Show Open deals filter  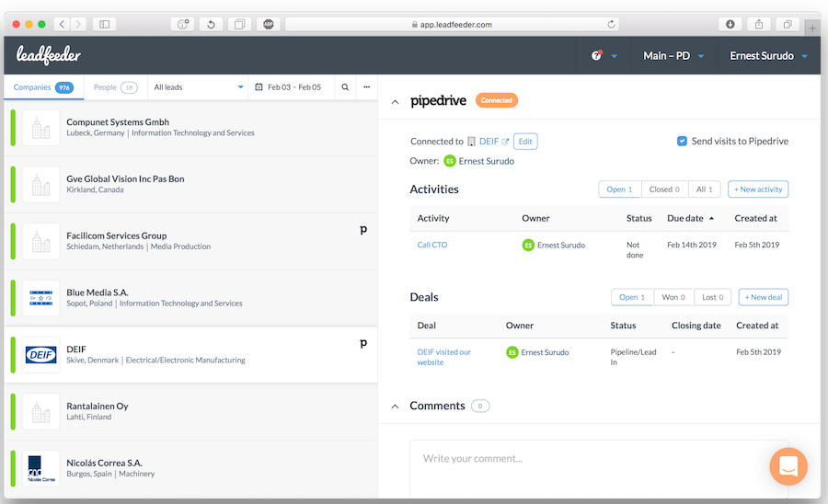(632, 297)
